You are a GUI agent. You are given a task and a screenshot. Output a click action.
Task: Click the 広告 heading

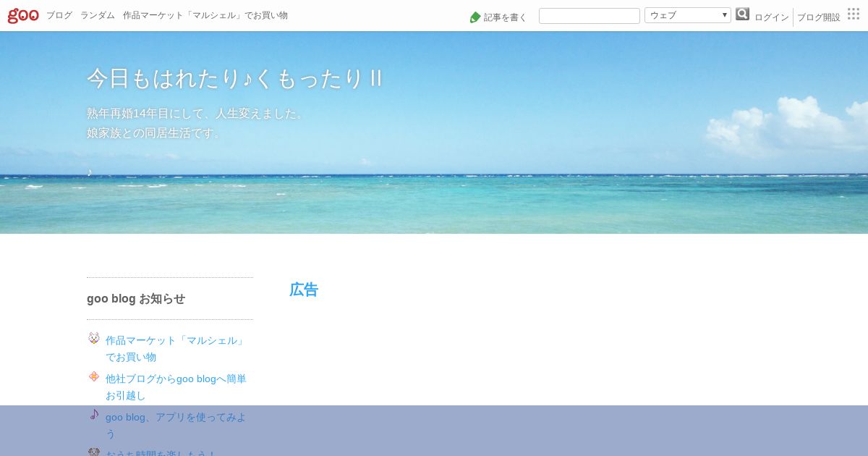304,290
